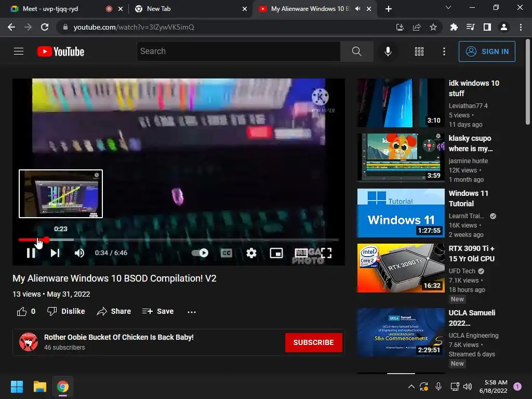
Task: Switch to theater mode
Action: [x=301, y=253]
